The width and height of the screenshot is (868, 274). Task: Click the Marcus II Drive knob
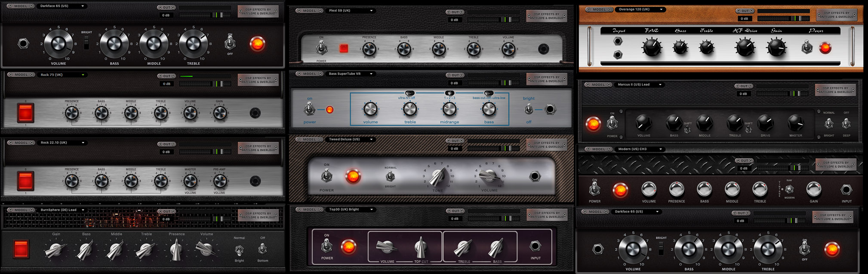point(765,123)
